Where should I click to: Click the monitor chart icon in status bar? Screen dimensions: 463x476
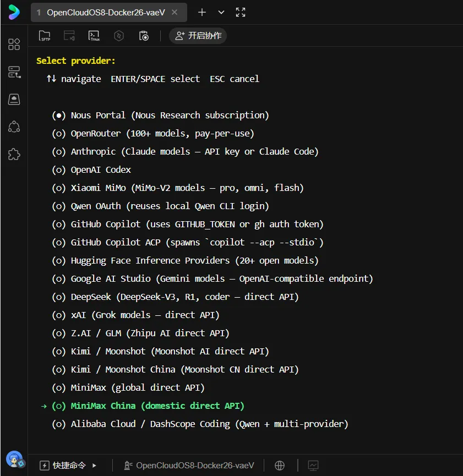point(313,466)
